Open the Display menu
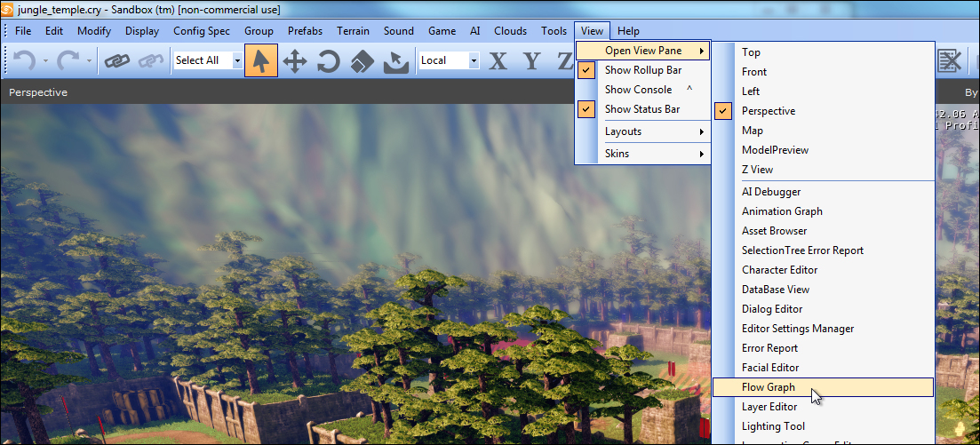This screenshot has height=445, width=980. tap(142, 30)
